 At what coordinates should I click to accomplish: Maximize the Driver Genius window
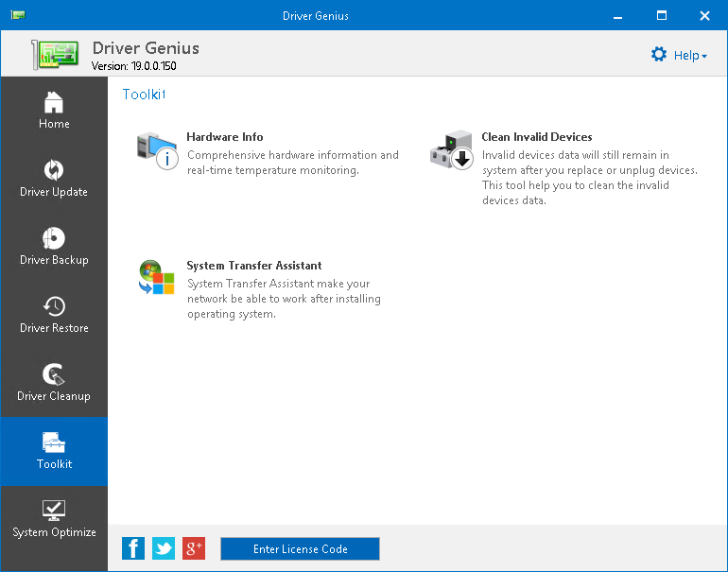[x=662, y=16]
